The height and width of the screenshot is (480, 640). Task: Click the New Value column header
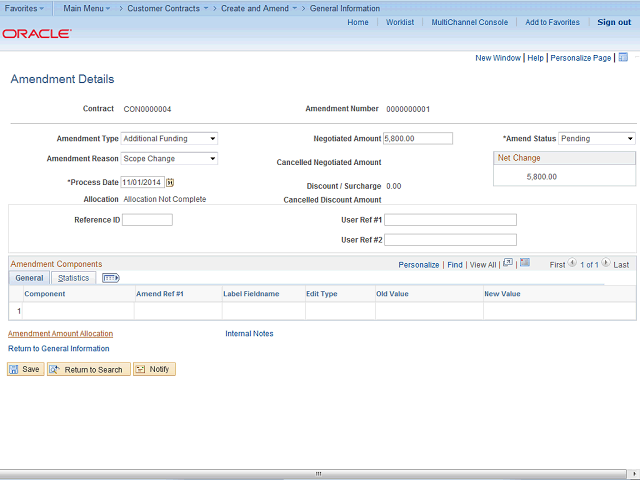coord(502,293)
